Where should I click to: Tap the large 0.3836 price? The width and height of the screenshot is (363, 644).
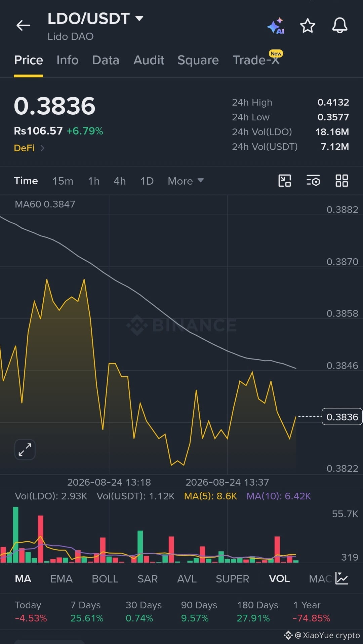[x=54, y=106]
